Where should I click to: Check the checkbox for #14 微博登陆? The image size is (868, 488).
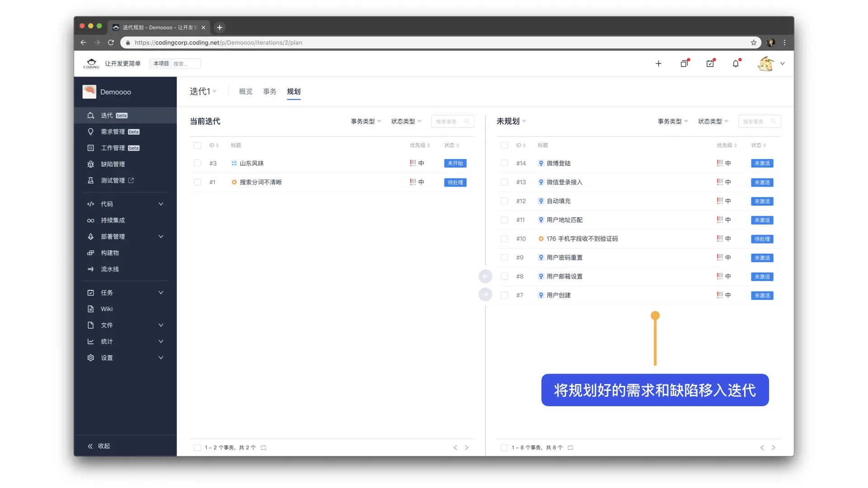tap(504, 163)
